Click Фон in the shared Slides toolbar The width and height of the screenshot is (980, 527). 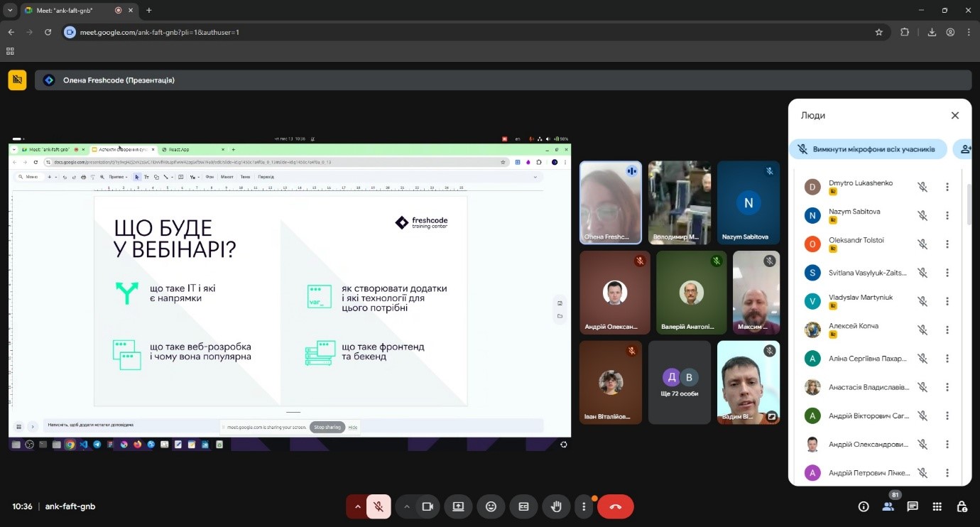[209, 177]
